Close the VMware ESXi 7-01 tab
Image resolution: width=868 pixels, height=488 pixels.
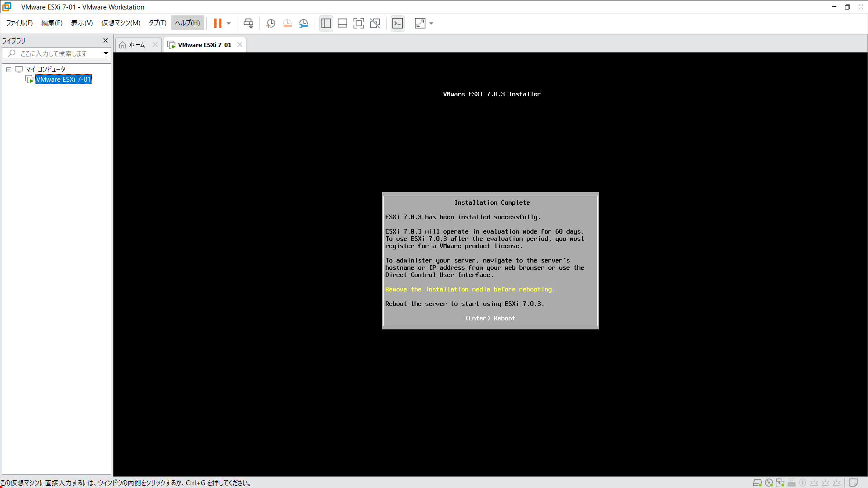240,45
